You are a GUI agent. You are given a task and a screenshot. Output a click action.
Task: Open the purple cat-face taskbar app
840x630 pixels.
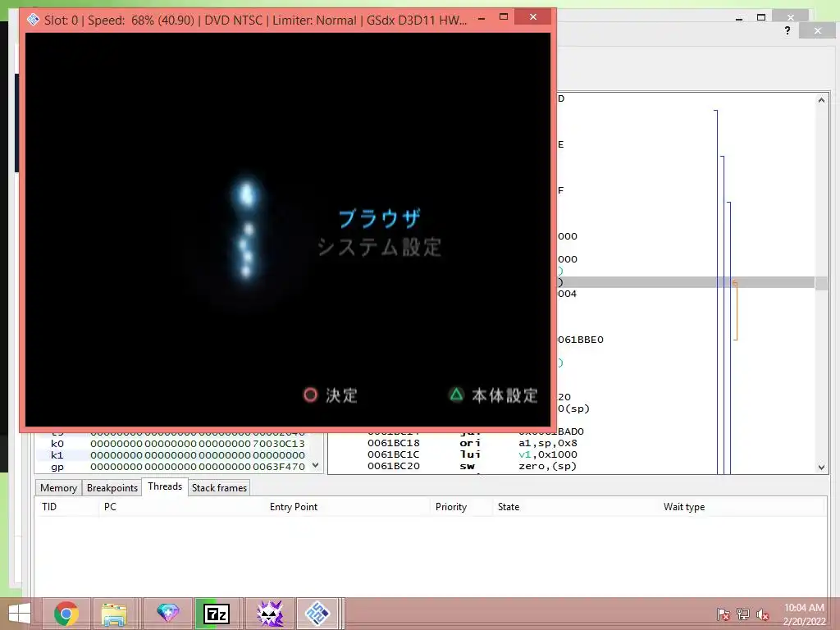269,614
